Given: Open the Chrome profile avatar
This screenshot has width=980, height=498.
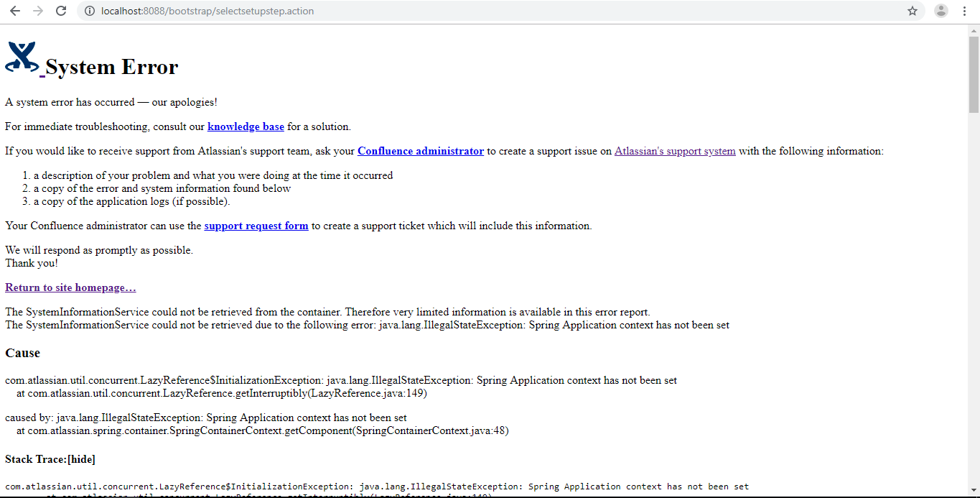Looking at the screenshot, I should (x=941, y=11).
